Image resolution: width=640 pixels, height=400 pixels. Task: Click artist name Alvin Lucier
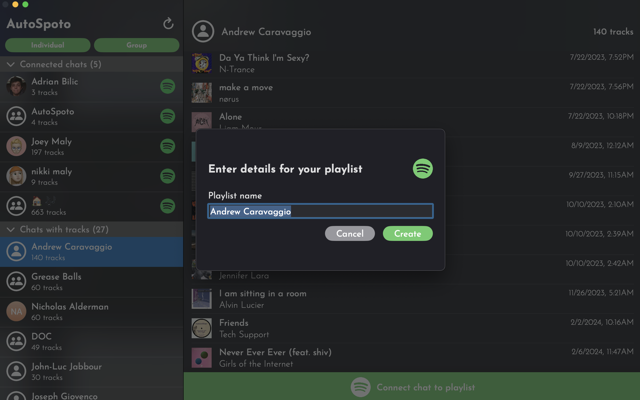[242, 305]
